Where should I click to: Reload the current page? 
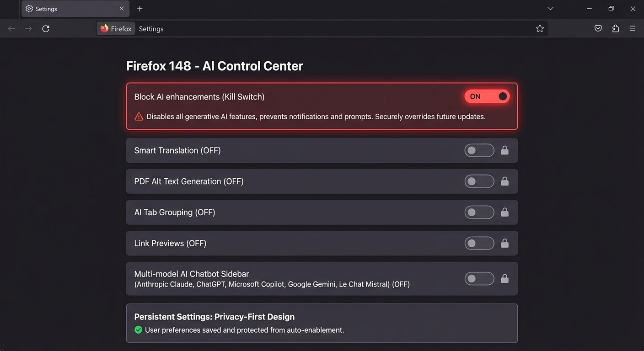[46, 29]
